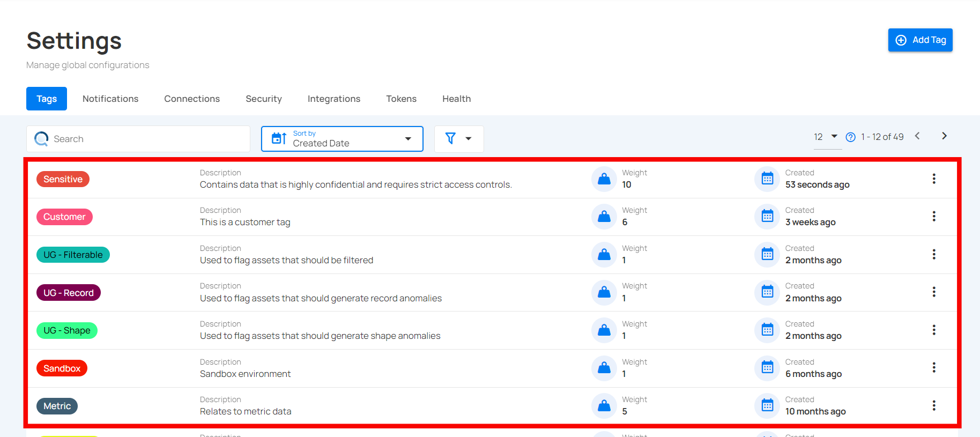Click the calendar icon in UG - Filterable row
This screenshot has height=437, width=980.
pos(767,254)
